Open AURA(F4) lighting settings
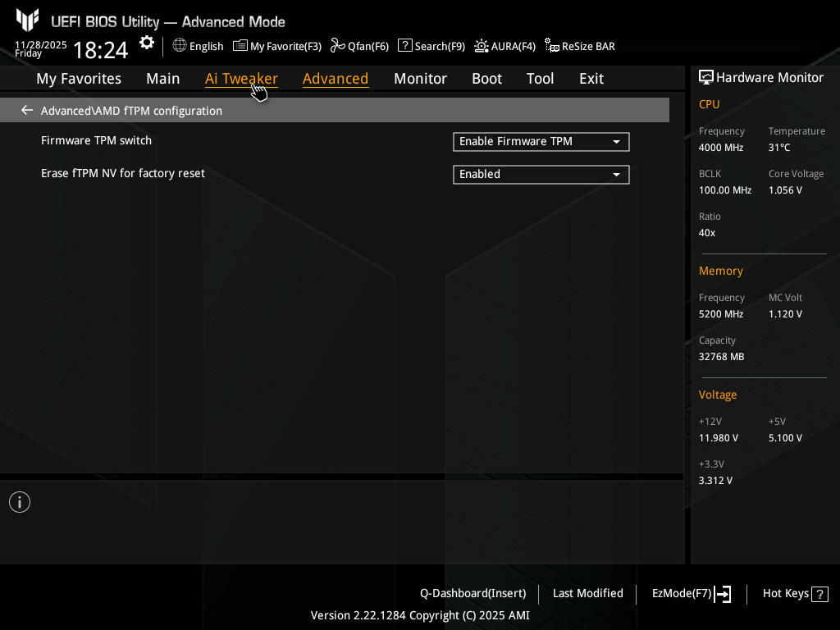 482,46
